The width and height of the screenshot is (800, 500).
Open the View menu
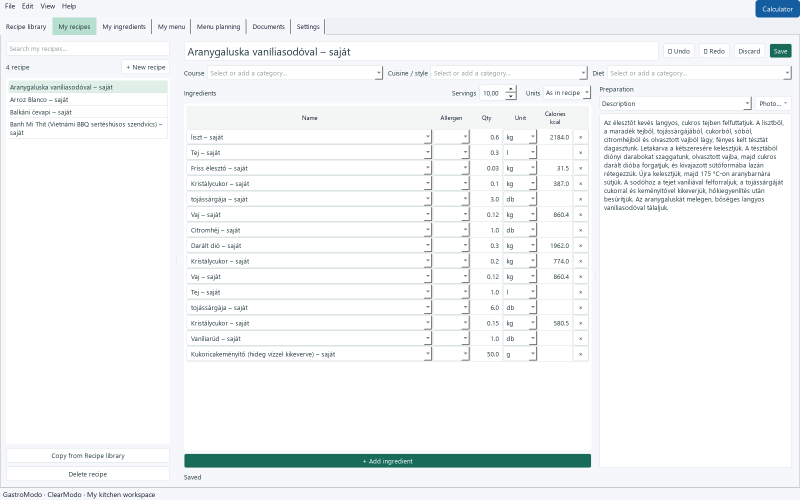47,6
